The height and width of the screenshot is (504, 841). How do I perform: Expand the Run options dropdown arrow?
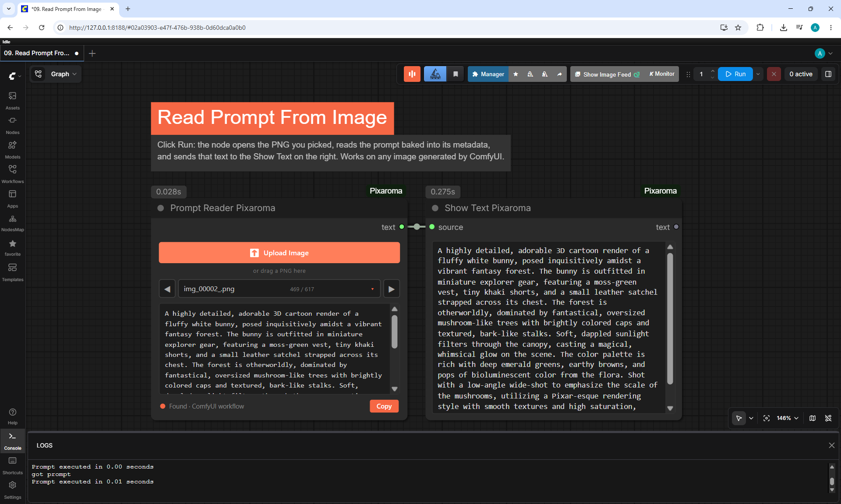pyautogui.click(x=758, y=74)
